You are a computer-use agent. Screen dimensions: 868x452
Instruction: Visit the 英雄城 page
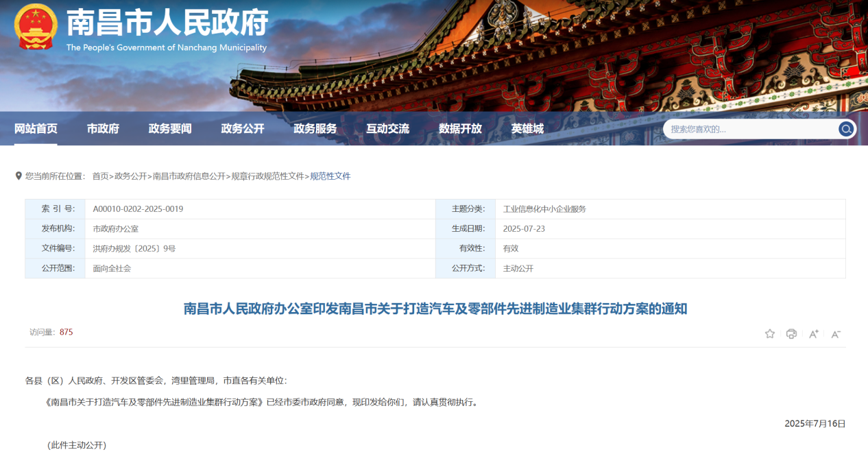[x=527, y=128]
